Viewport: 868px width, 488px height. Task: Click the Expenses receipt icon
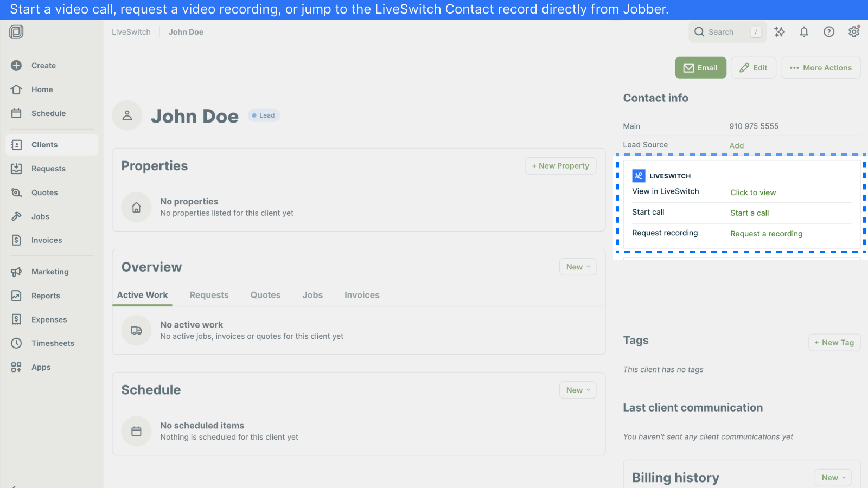pos(16,319)
